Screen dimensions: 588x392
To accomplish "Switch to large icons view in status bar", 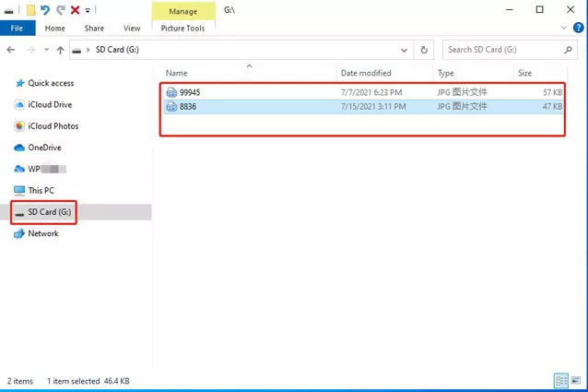I will pyautogui.click(x=576, y=381).
